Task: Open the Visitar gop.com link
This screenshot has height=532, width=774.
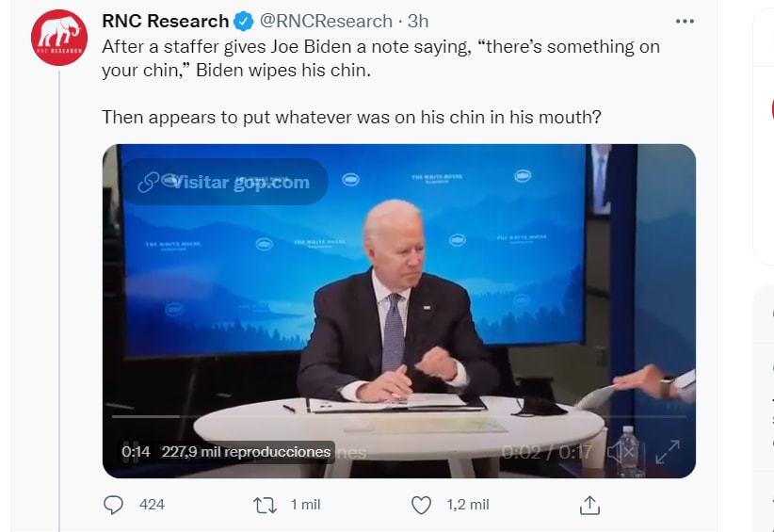Action: click(240, 182)
